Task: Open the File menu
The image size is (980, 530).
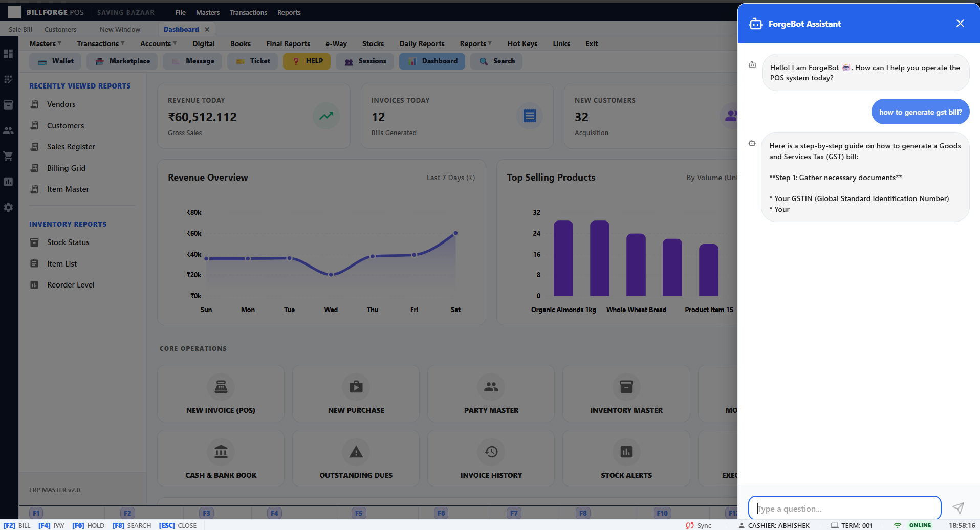Action: [180, 12]
